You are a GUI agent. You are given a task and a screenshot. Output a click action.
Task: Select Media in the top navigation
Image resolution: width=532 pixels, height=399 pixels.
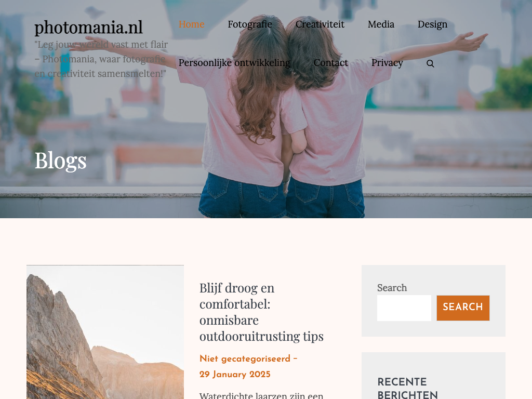coord(381,24)
